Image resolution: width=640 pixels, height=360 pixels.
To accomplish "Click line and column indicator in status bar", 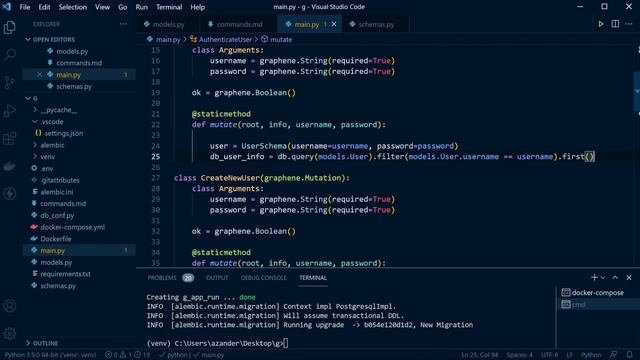I will click(x=480, y=355).
